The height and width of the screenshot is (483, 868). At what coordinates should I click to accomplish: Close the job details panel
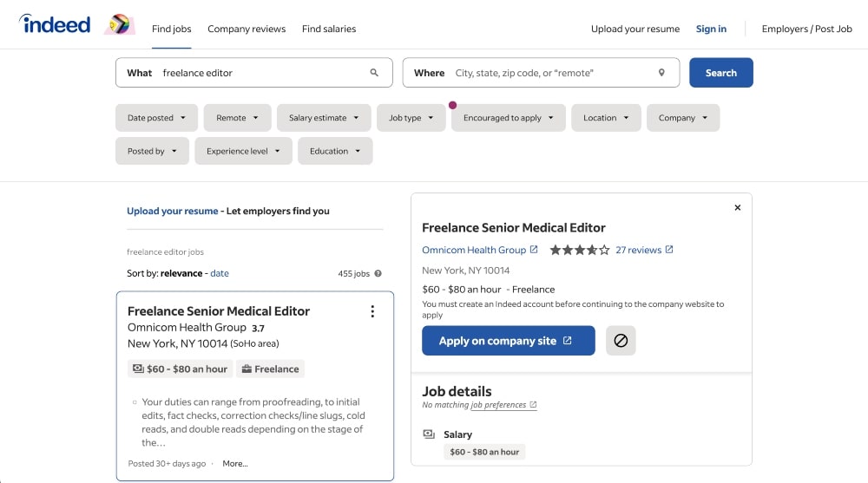point(738,208)
